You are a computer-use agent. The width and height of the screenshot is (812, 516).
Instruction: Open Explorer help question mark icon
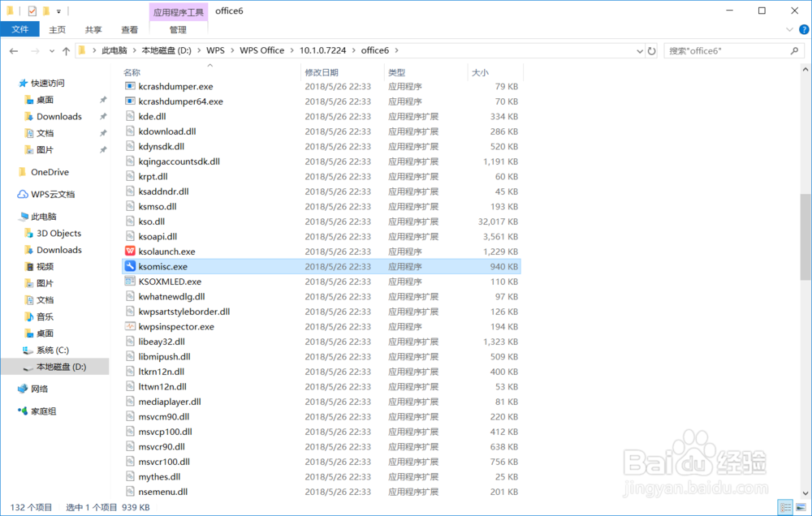tap(804, 29)
